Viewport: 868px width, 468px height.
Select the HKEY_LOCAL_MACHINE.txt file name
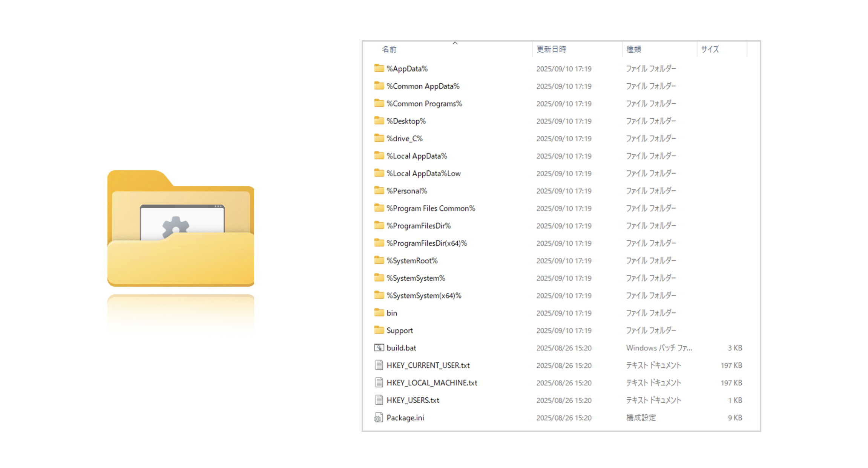(432, 382)
